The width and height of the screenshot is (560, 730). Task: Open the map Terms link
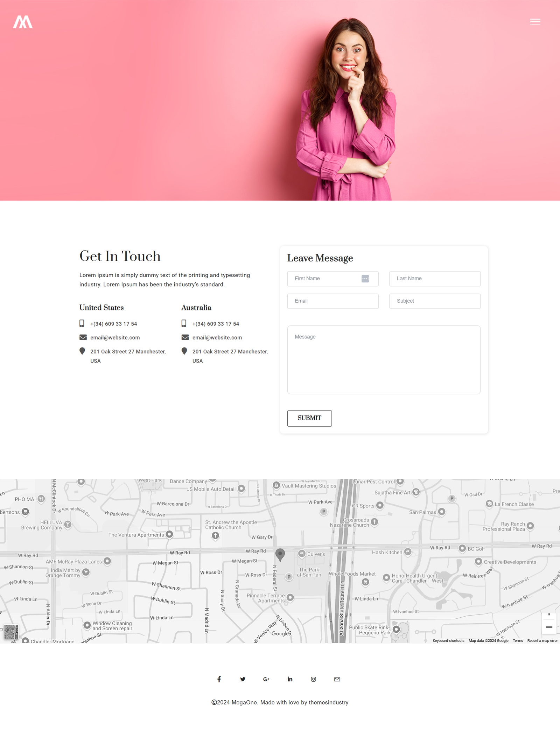pyautogui.click(x=518, y=640)
